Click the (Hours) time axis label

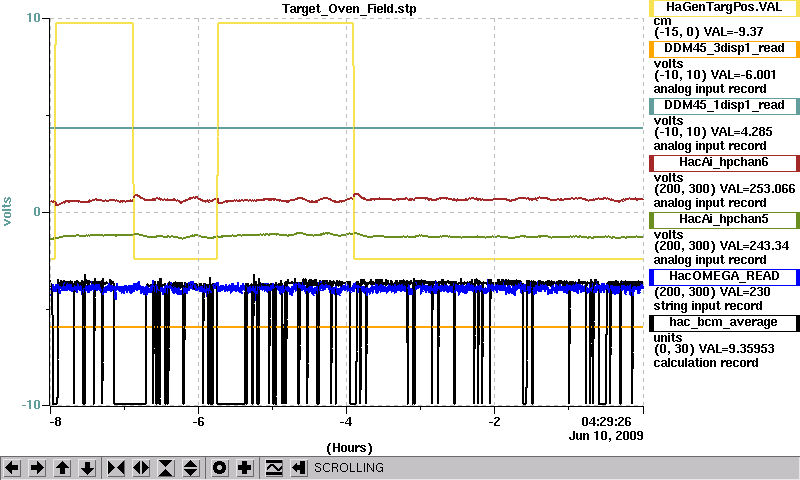point(349,448)
